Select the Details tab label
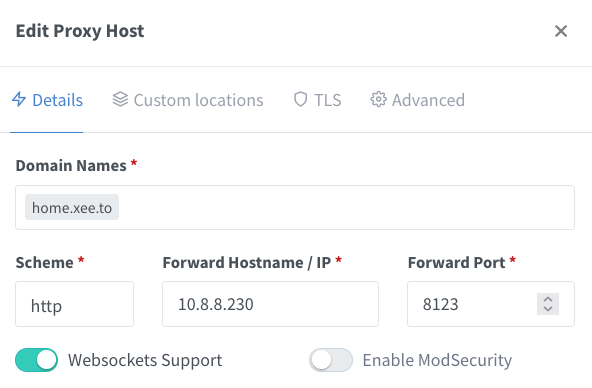Screen dimensions: 592x388 click(x=57, y=100)
